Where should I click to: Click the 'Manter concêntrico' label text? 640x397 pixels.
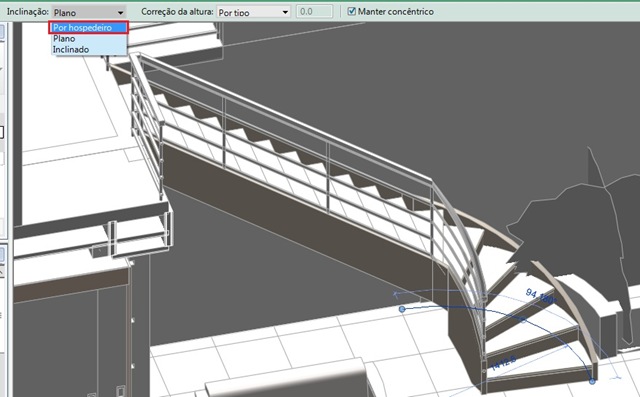coord(396,12)
